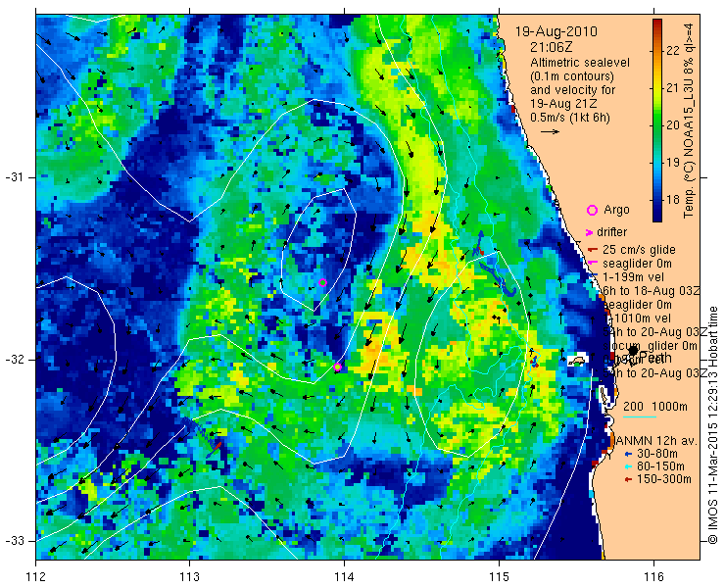Click the small white island west of Perth

coord(577,360)
